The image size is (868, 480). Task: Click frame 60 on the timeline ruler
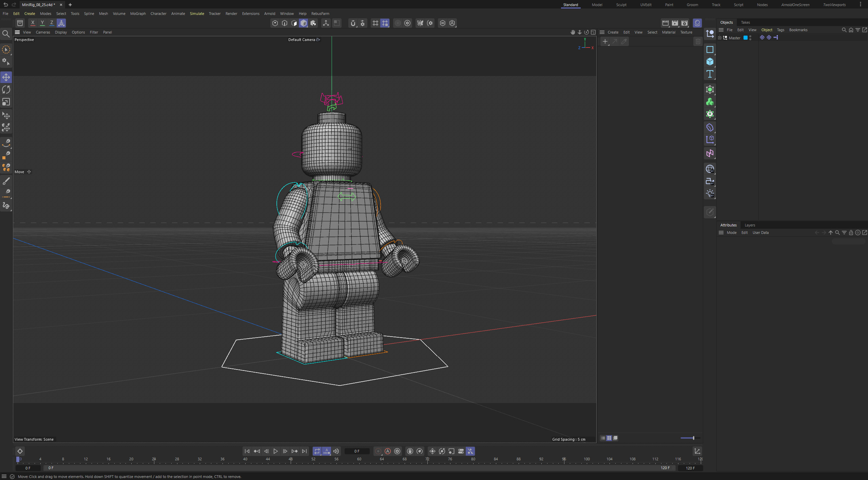[x=359, y=459]
